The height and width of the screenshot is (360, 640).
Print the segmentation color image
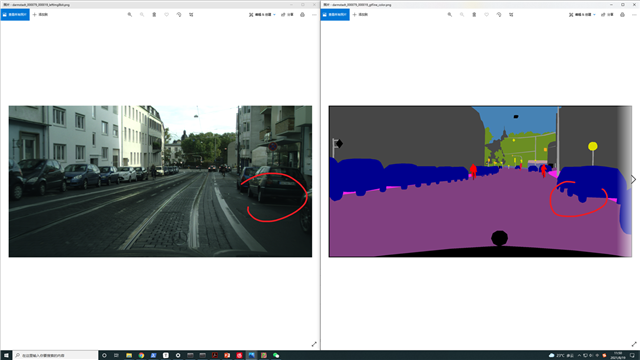click(x=622, y=15)
